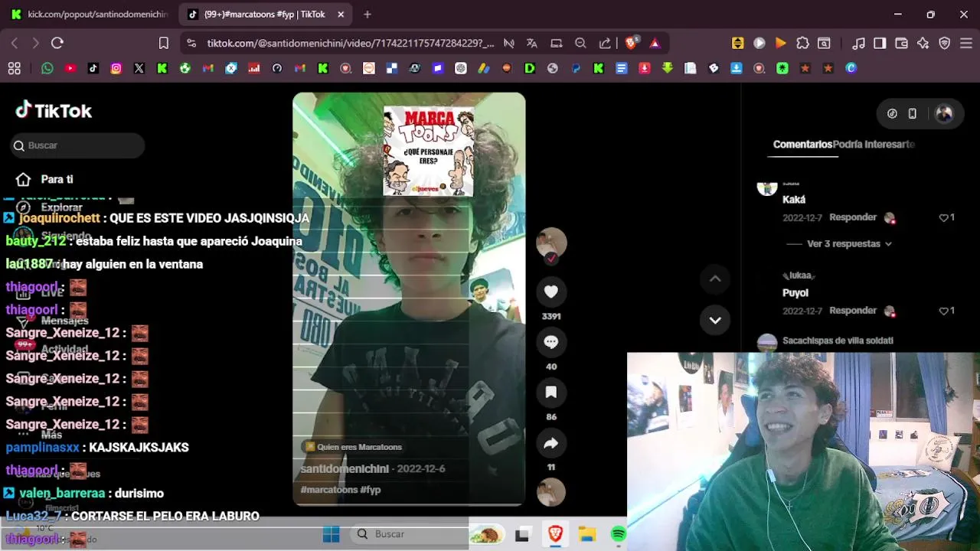Open the apps grid in bookmarks bar
Screen dimensions: 980x551
(x=14, y=68)
